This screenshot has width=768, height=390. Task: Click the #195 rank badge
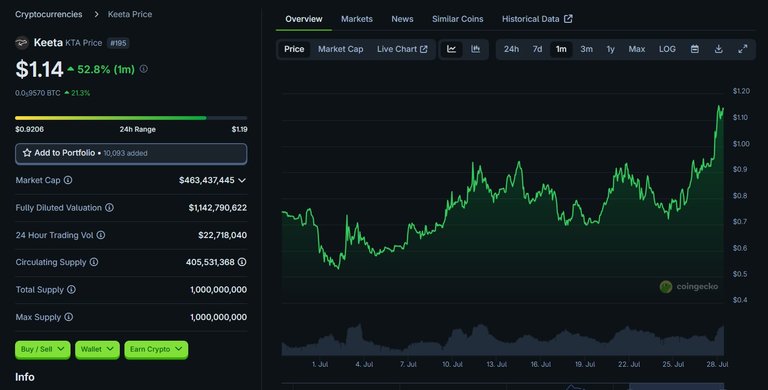click(x=118, y=43)
